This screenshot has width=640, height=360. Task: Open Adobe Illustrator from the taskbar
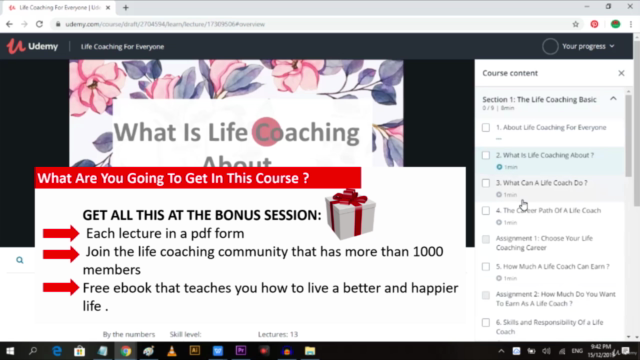pyautogui.click(x=195, y=351)
